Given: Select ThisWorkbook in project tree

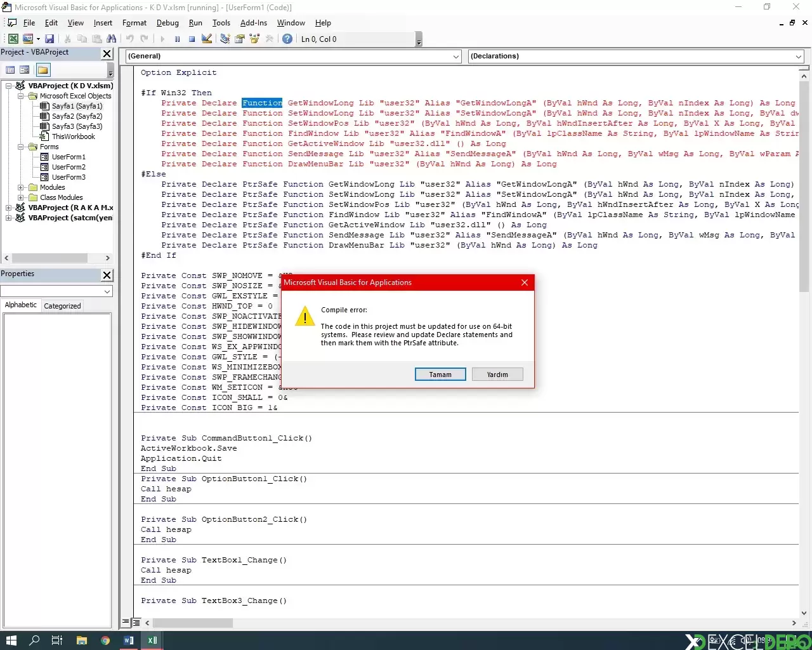Looking at the screenshot, I should [74, 136].
